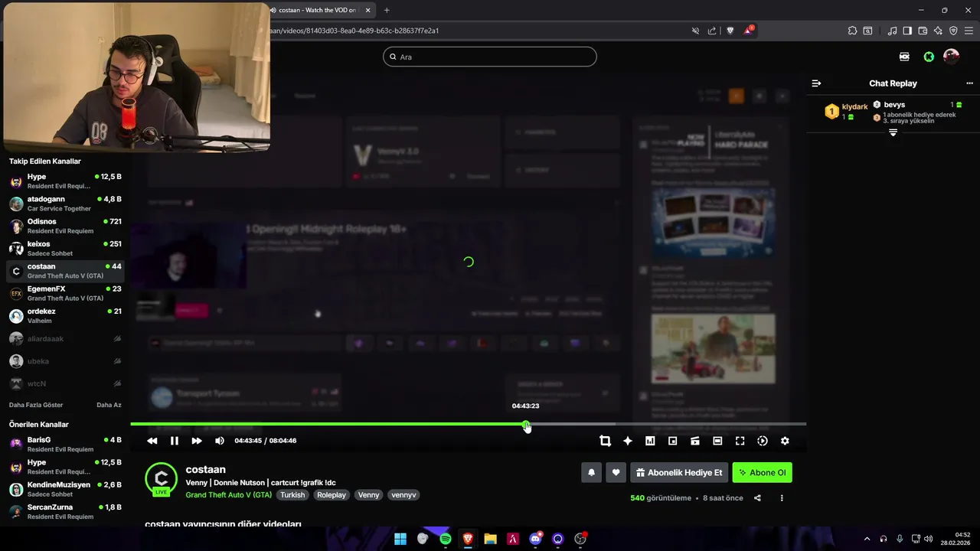Click the progress bar scrubber handle
Screen dimensions: 980x551
(x=526, y=424)
